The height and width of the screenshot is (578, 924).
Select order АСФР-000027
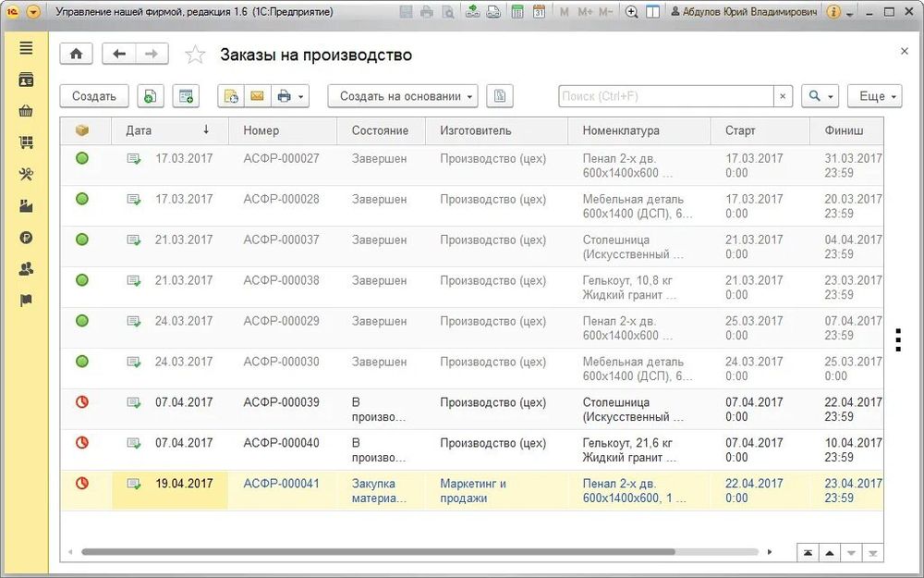(471, 166)
